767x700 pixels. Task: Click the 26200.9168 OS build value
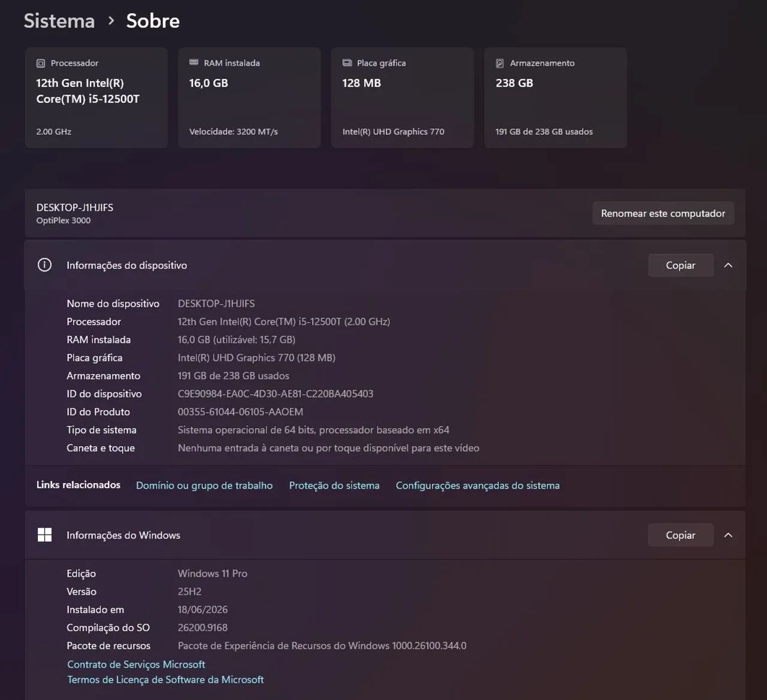pos(203,628)
